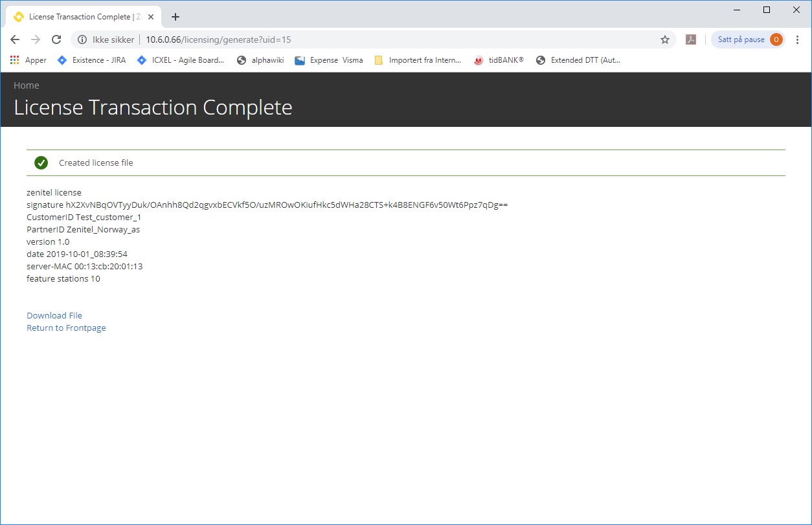Click the 'date 2019-10-01_08:39:54' line
The image size is (812, 525).
[x=77, y=254]
